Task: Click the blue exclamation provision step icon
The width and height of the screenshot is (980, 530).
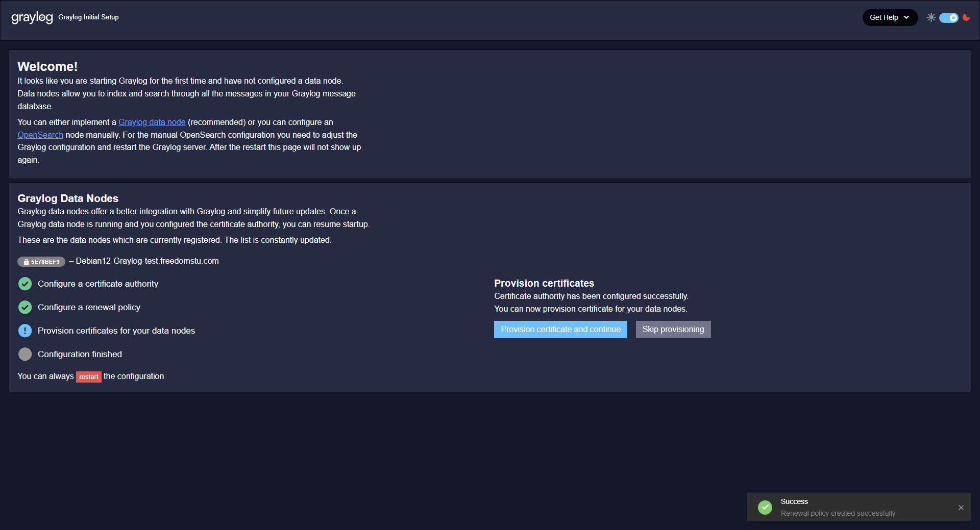Action: coord(25,331)
